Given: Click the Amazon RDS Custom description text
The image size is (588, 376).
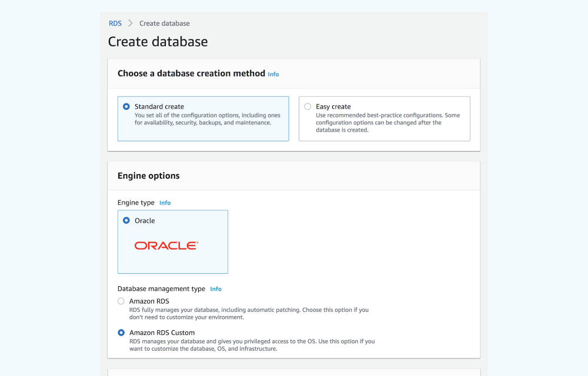Looking at the screenshot, I should pyautogui.click(x=251, y=345).
